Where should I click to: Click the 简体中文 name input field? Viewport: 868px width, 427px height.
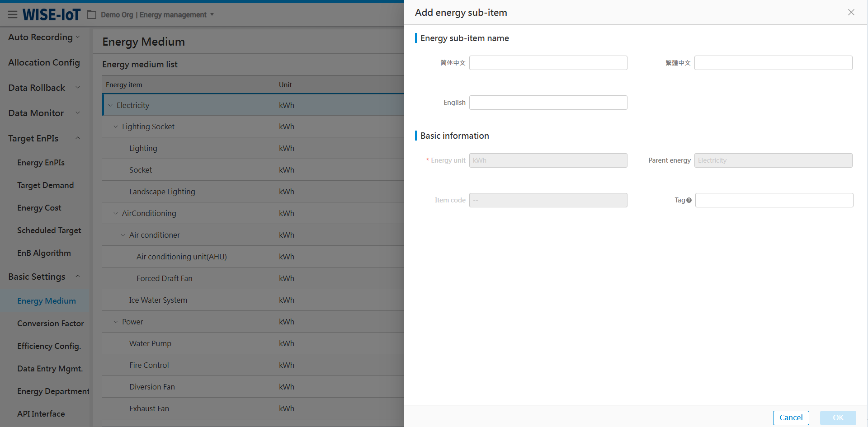[548, 63]
